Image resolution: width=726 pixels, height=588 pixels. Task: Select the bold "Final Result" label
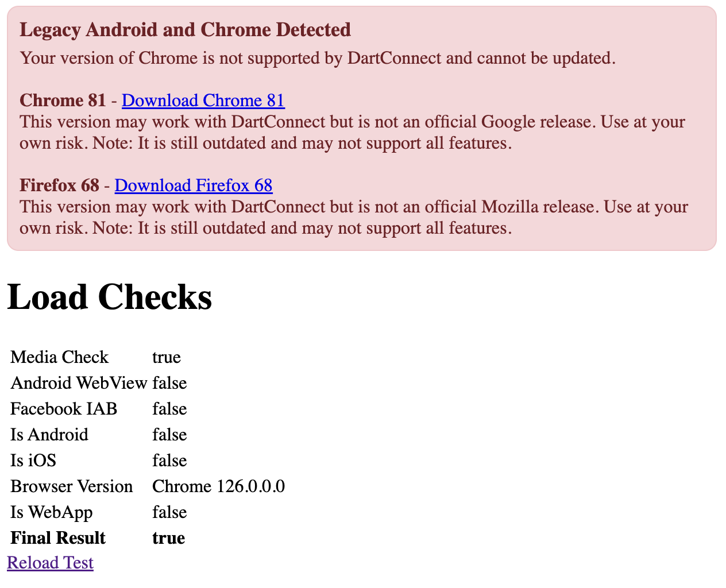coord(58,538)
